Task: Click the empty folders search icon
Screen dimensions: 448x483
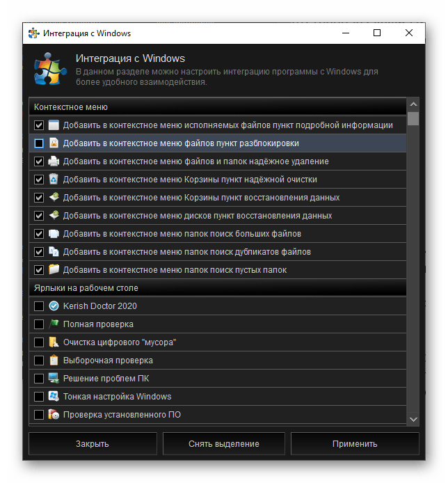Action: click(x=54, y=270)
